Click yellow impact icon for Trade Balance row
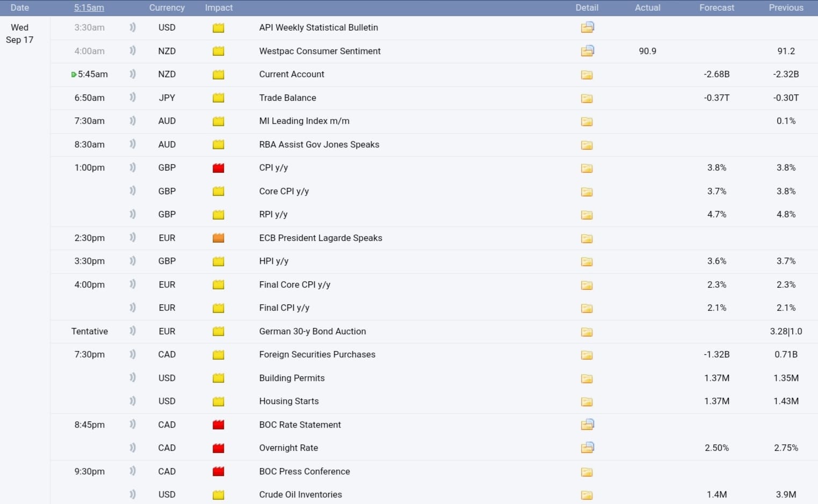The image size is (818, 504). (x=218, y=98)
